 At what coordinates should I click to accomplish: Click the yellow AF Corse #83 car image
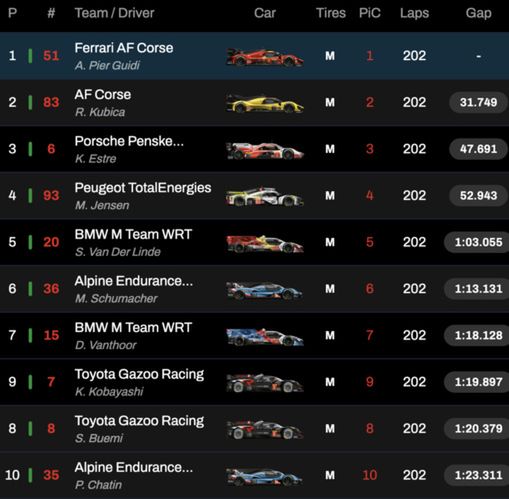[265, 103]
